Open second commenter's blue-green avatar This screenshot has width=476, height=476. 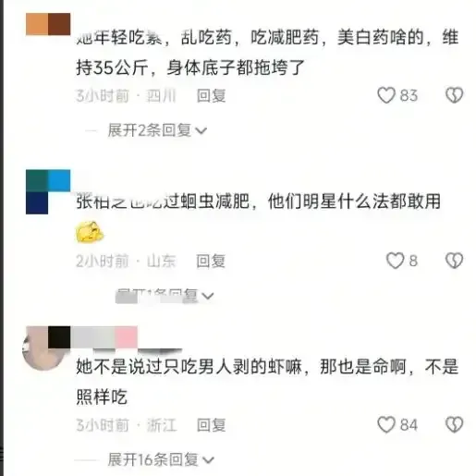coord(48,191)
